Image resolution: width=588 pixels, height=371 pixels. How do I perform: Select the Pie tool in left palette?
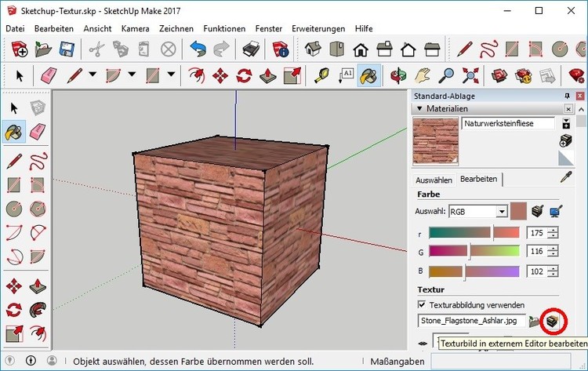click(38, 257)
